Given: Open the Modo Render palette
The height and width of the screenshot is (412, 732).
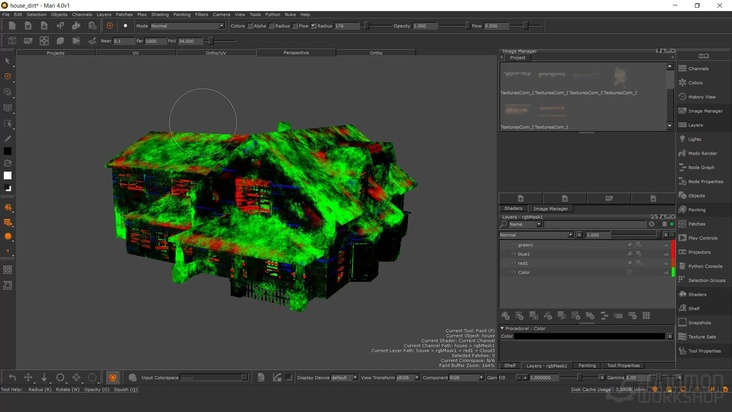Looking at the screenshot, I should (x=702, y=153).
